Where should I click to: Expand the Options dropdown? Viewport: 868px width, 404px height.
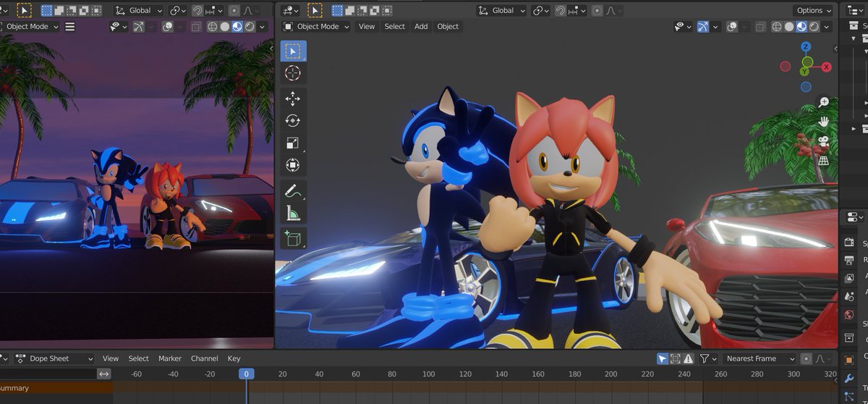point(814,11)
